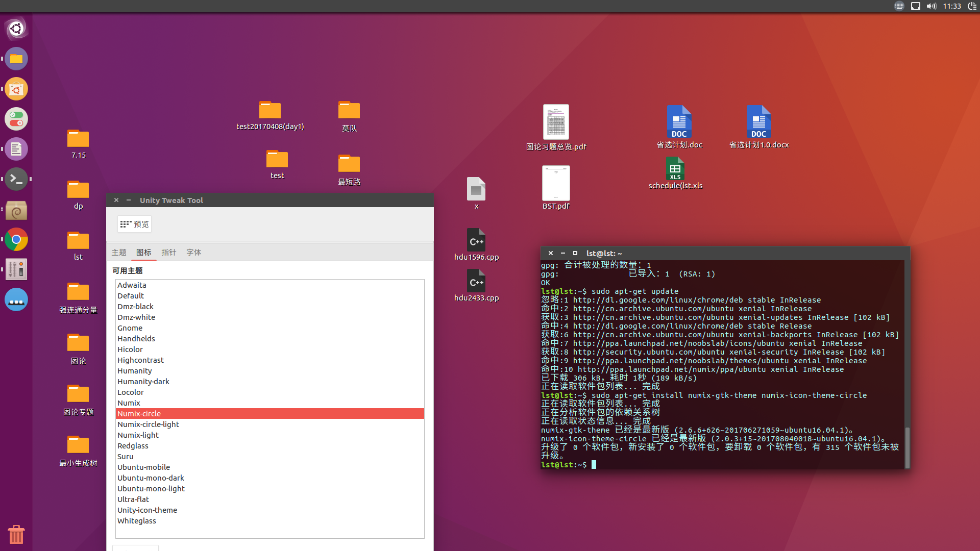Click the Unity Tweak Tool dock icon
This screenshot has height=551, width=980.
tap(16, 269)
